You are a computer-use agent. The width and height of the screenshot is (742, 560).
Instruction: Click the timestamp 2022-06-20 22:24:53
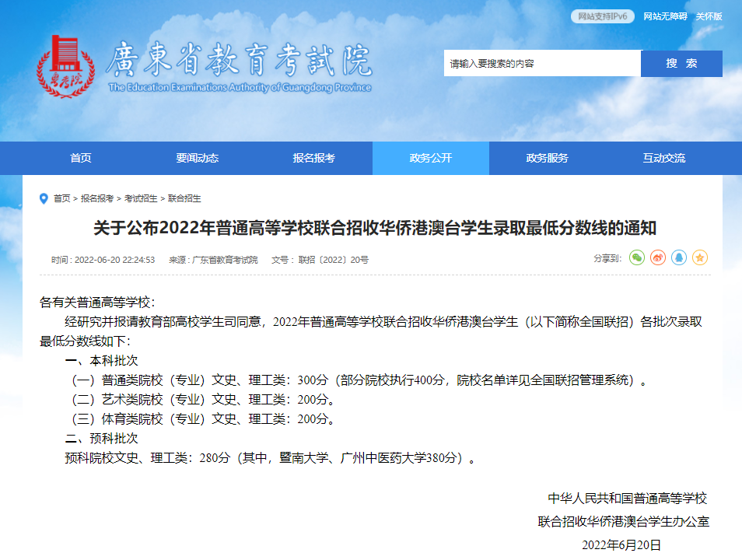(114, 260)
